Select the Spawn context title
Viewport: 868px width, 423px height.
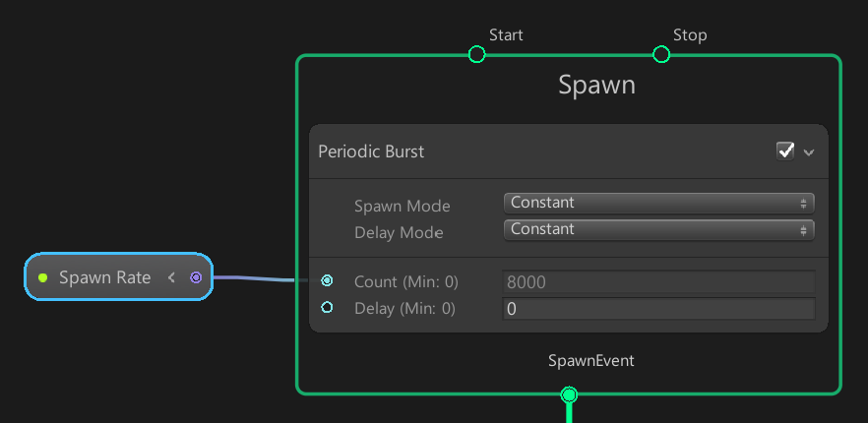[596, 86]
